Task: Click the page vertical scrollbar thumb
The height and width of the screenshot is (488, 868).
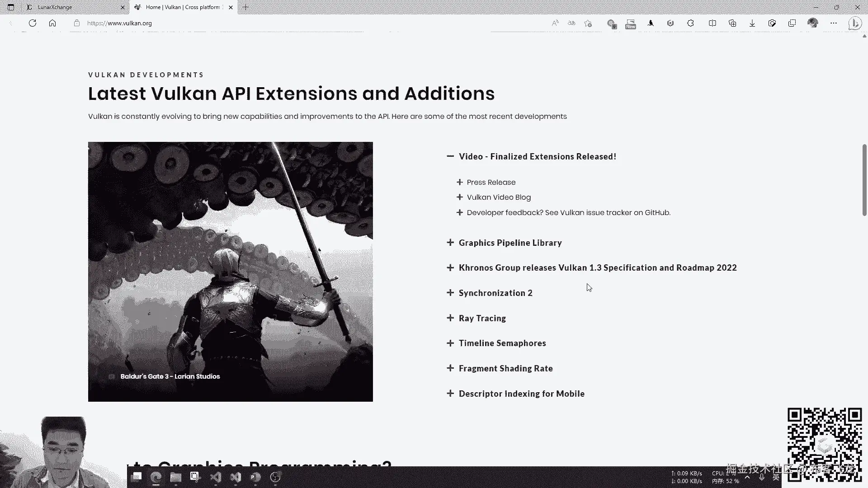Action: tap(864, 180)
